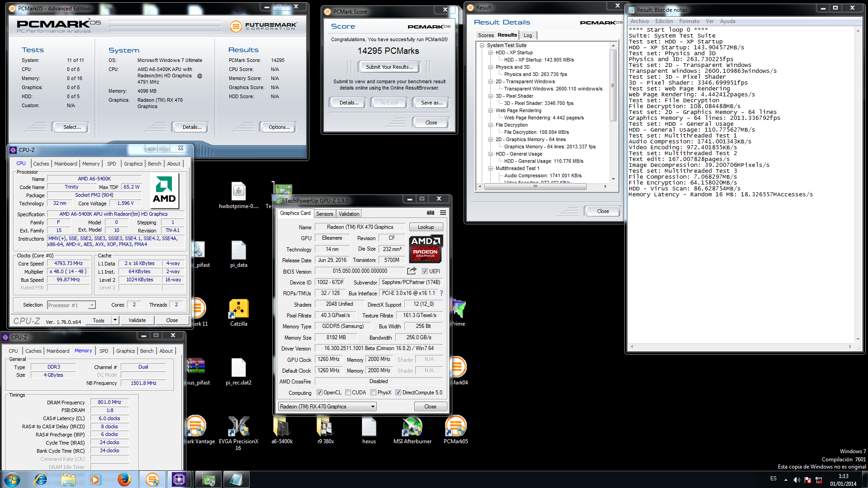The width and height of the screenshot is (868, 488).
Task: Switch to the Validation tab in GPU-Z
Action: (349, 214)
